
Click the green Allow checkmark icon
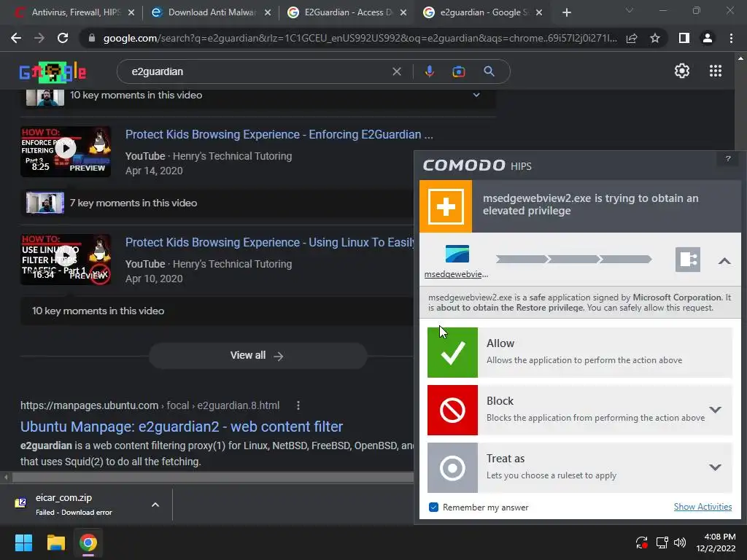[452, 352]
